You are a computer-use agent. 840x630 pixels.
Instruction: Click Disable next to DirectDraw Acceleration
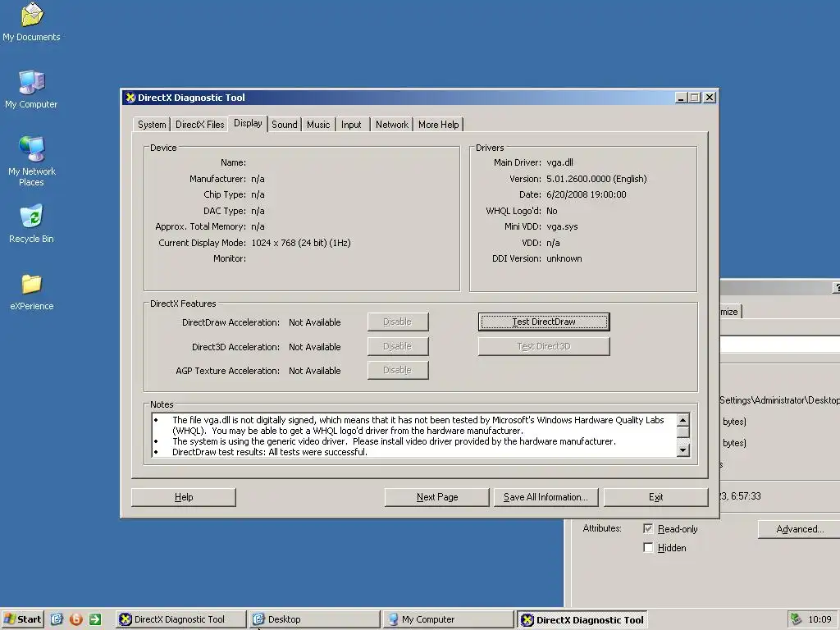coord(398,322)
